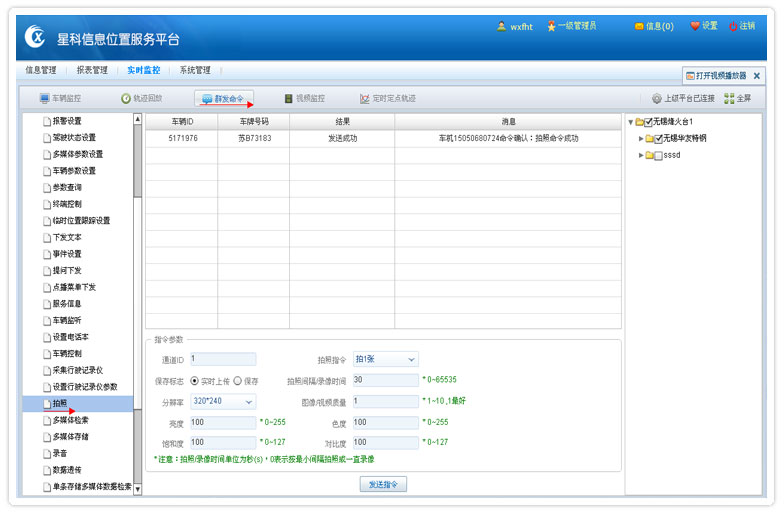Open 设置 settings heart icon
Viewport: 784px width, 515px height.
tap(695, 26)
